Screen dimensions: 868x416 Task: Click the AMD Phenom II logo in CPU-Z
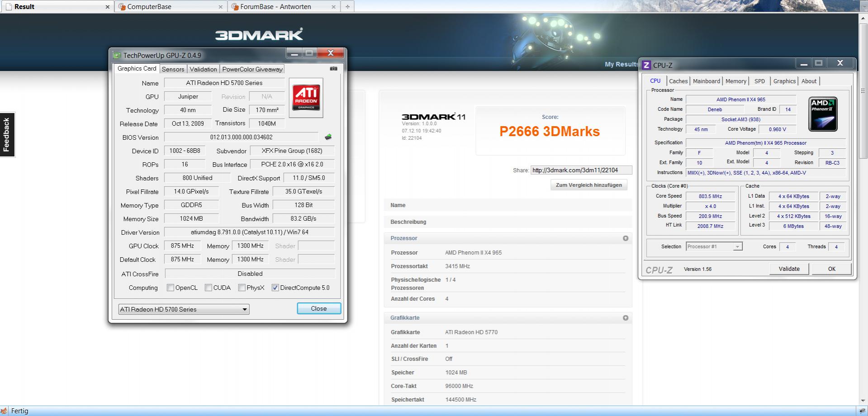click(x=823, y=114)
